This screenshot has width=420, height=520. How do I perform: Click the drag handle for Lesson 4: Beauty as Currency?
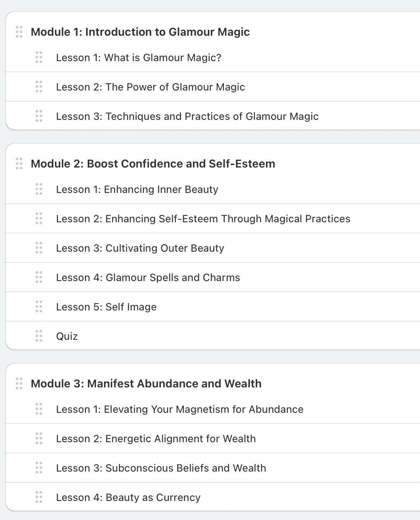(x=39, y=497)
